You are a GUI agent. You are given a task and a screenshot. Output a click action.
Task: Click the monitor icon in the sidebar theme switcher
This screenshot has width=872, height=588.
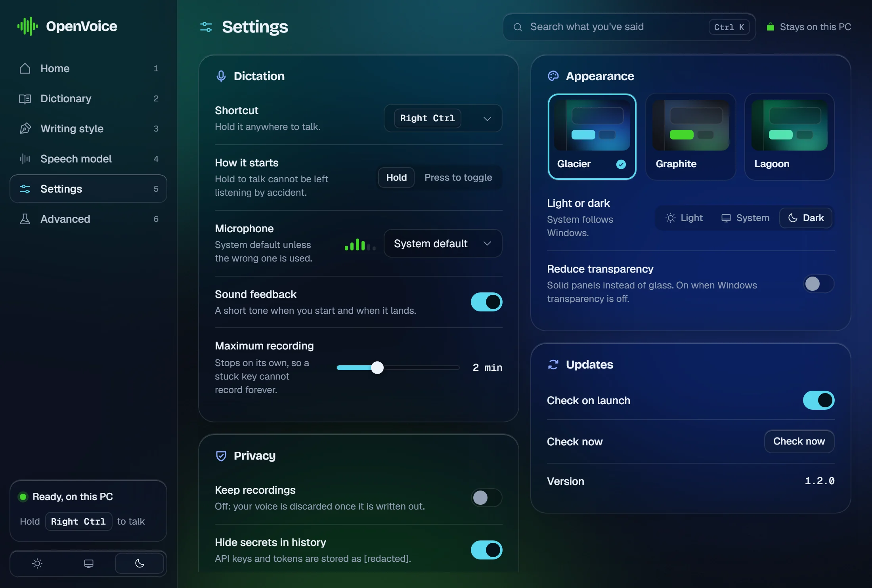pos(89,563)
